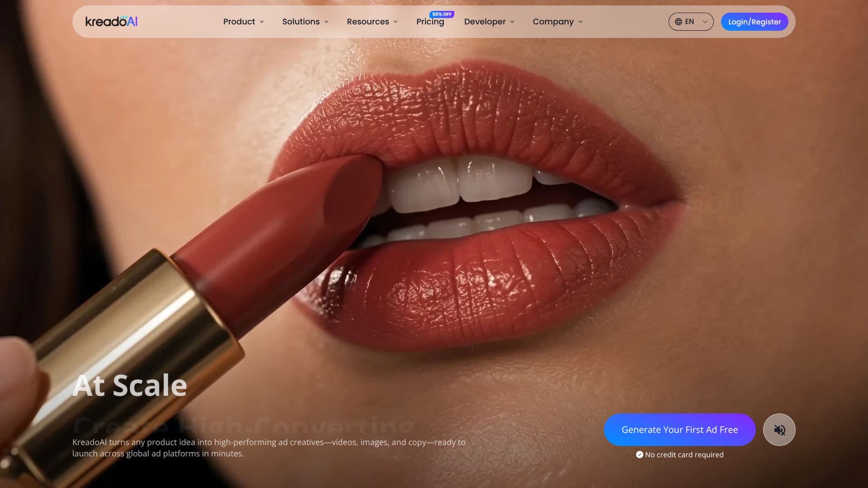Open the Product menu
Viewport: 868px width, 488px height.
point(239,22)
